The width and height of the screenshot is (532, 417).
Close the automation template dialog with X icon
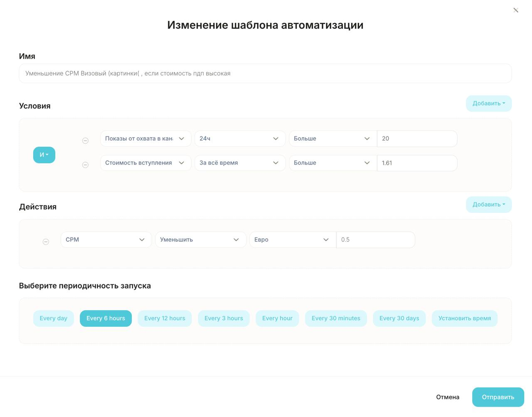[516, 10]
